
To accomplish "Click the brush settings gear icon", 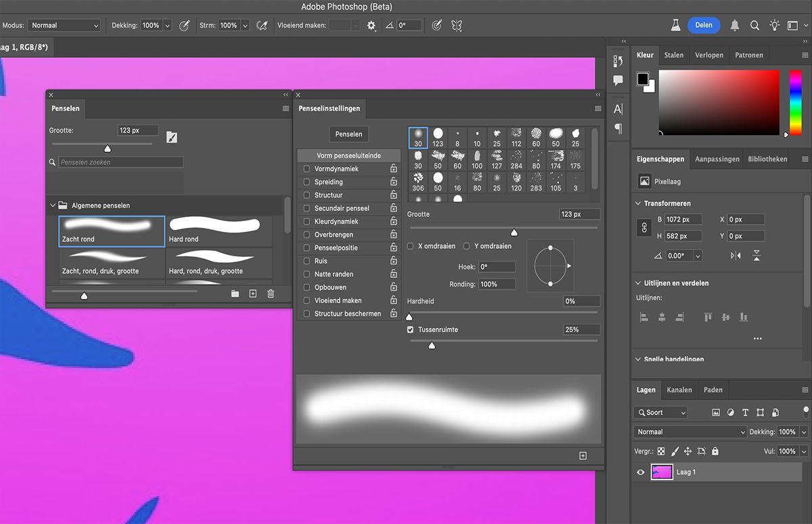I will point(371,26).
